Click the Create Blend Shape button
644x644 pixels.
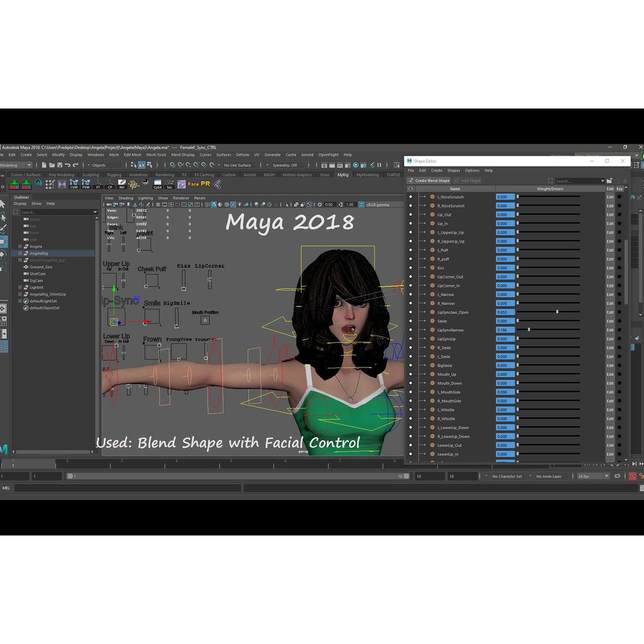[429, 181]
